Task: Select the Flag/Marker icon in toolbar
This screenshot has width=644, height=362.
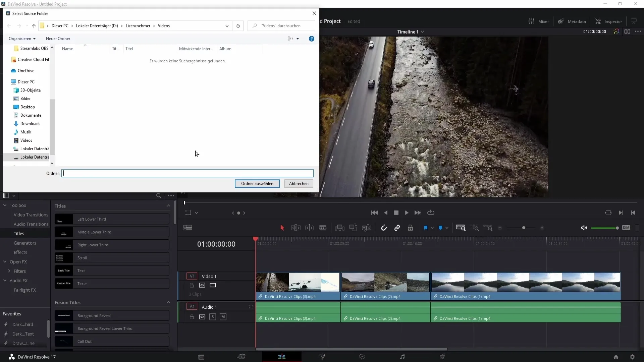Action: [x=426, y=228]
